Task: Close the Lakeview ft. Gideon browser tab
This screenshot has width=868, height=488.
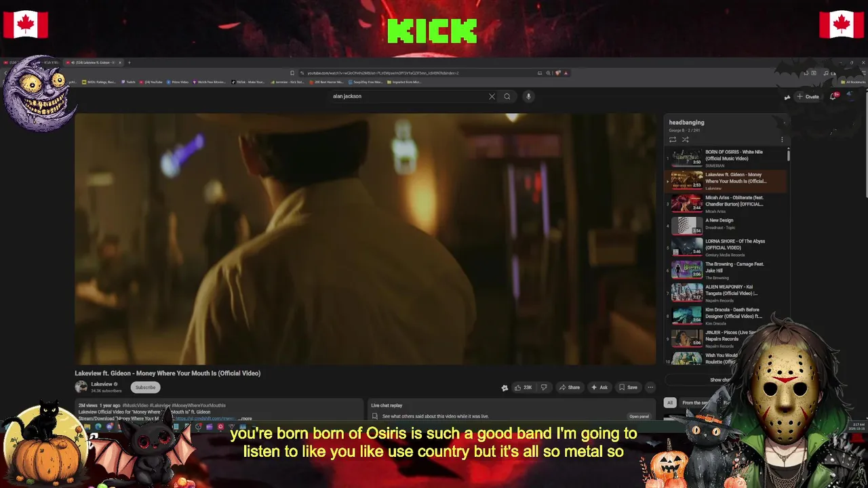Action: pyautogui.click(x=120, y=62)
